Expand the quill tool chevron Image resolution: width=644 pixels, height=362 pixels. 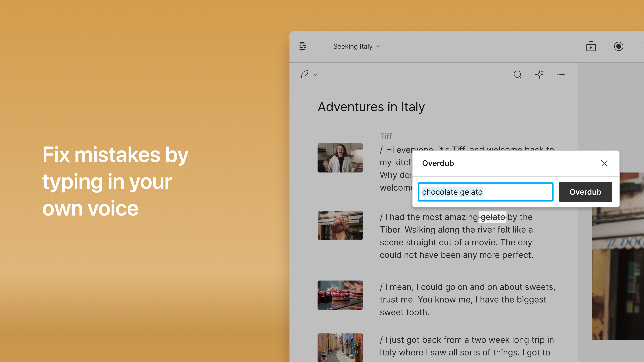pyautogui.click(x=315, y=75)
